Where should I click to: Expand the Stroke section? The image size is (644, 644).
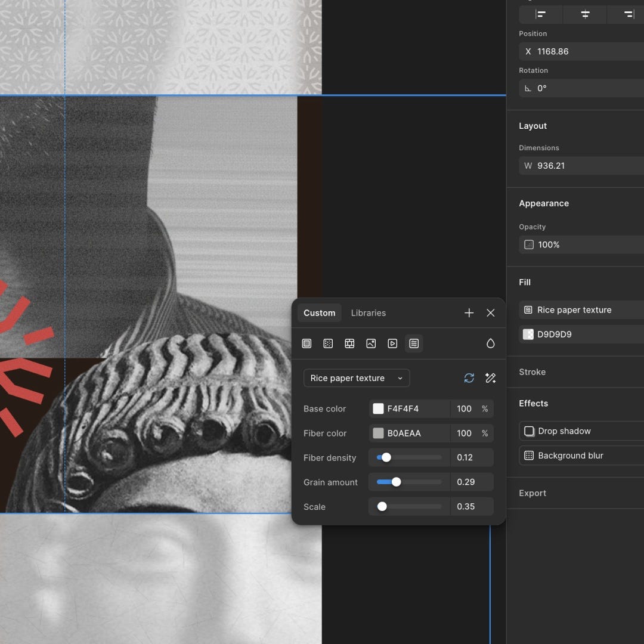(532, 372)
